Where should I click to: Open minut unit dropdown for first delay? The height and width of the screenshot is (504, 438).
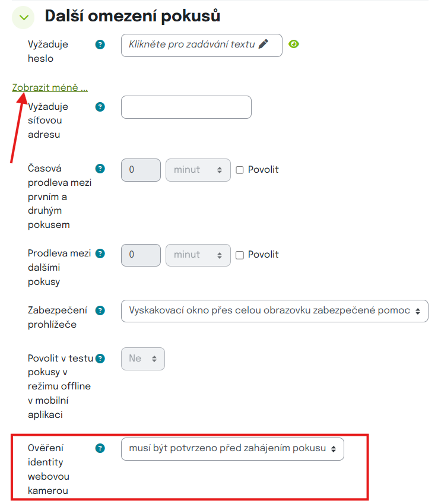pyautogui.click(x=198, y=170)
